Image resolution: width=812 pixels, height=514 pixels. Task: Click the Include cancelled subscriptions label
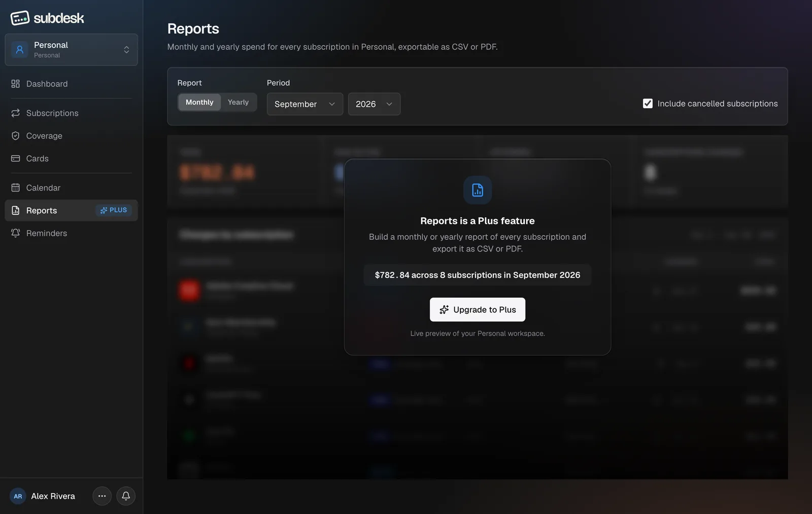[x=718, y=104]
